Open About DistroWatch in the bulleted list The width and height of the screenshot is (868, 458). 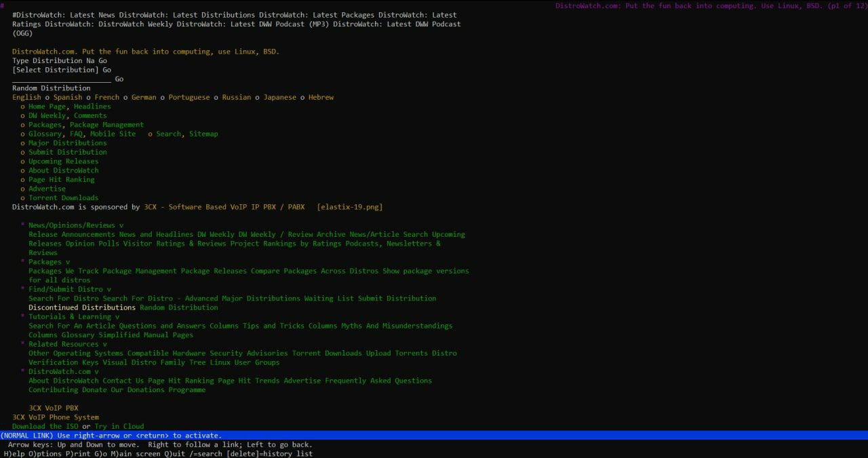[64, 170]
